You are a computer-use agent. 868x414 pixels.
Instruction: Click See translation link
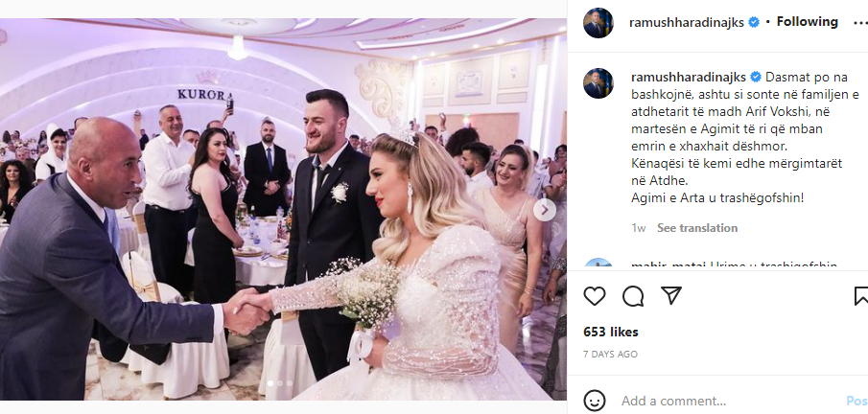[x=697, y=228]
